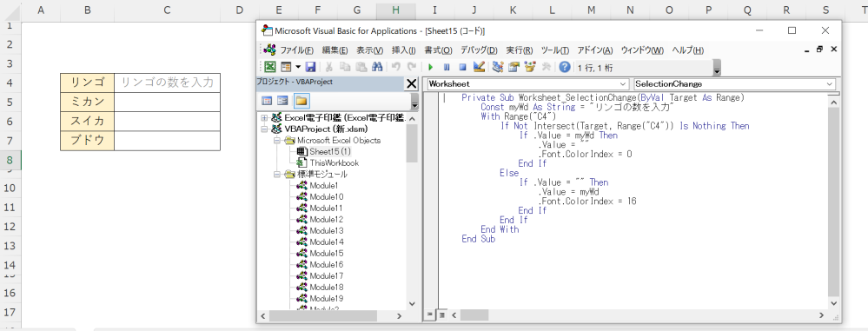
Task: Select Module13 in project tree
Action: tap(328, 230)
